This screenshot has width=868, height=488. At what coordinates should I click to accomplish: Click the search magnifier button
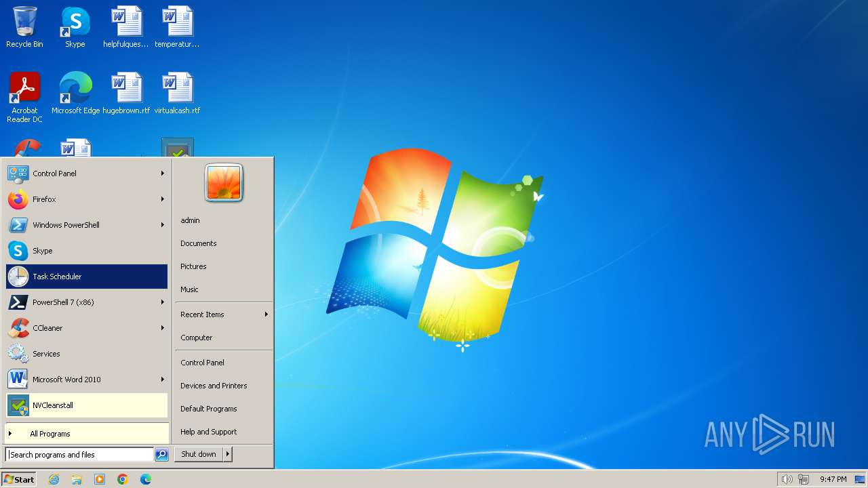point(161,455)
